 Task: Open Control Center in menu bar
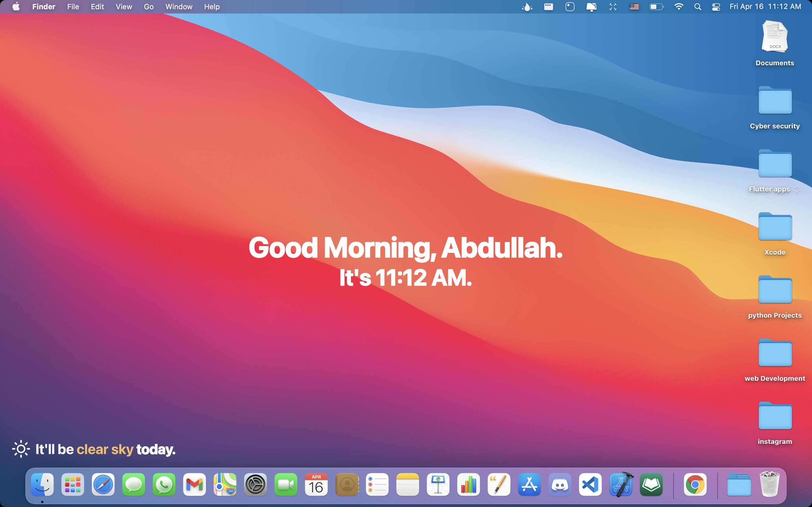(716, 7)
